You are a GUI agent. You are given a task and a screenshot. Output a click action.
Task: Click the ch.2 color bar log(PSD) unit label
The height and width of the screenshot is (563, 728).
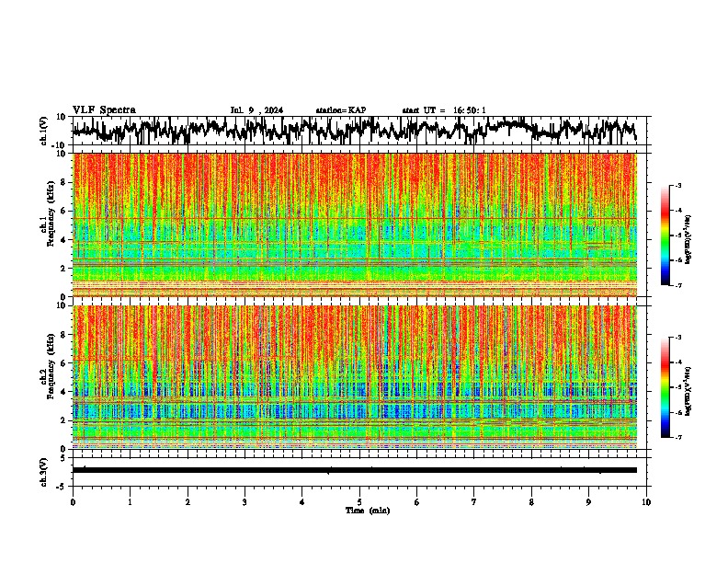tap(688, 392)
